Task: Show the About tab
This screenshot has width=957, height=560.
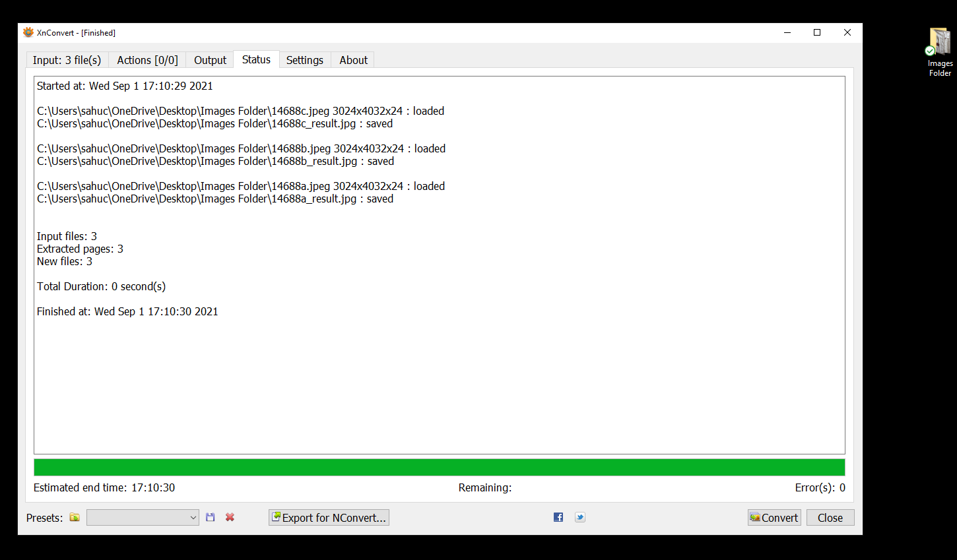Action: click(x=353, y=60)
